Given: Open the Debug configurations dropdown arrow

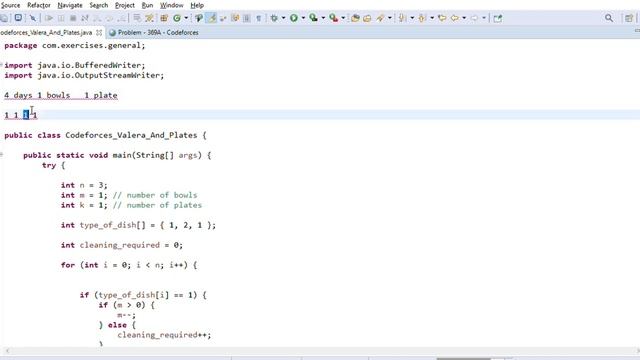Looking at the screenshot, I should point(283,18).
